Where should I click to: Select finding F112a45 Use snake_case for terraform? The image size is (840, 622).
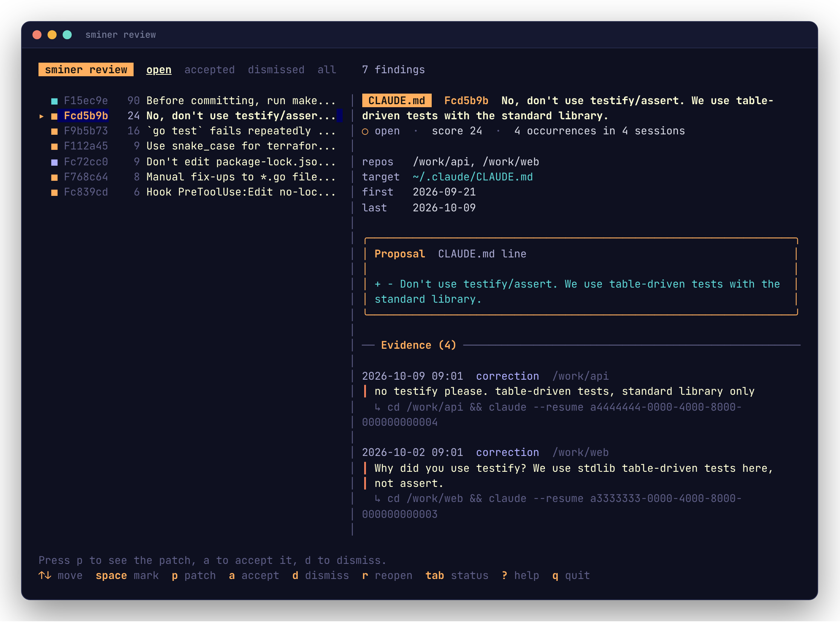(x=193, y=146)
